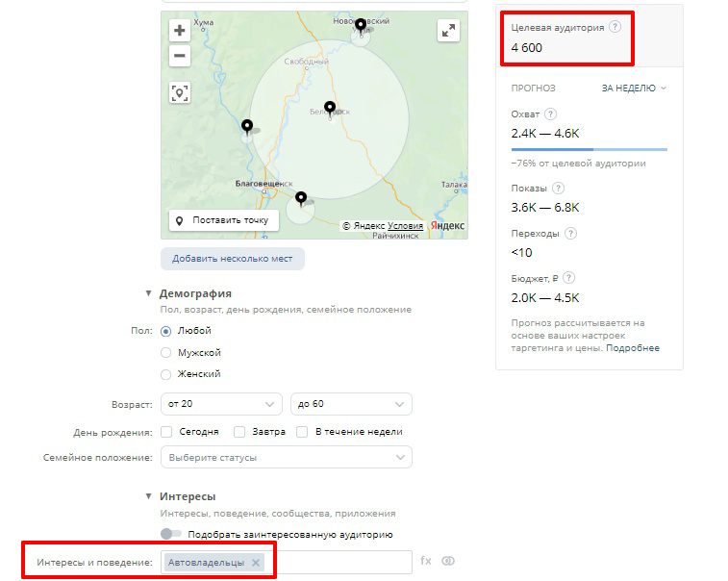This screenshot has height=581, width=728.
Task: Click reach forecast value 2.4K — 4.6K
Action: (545, 134)
